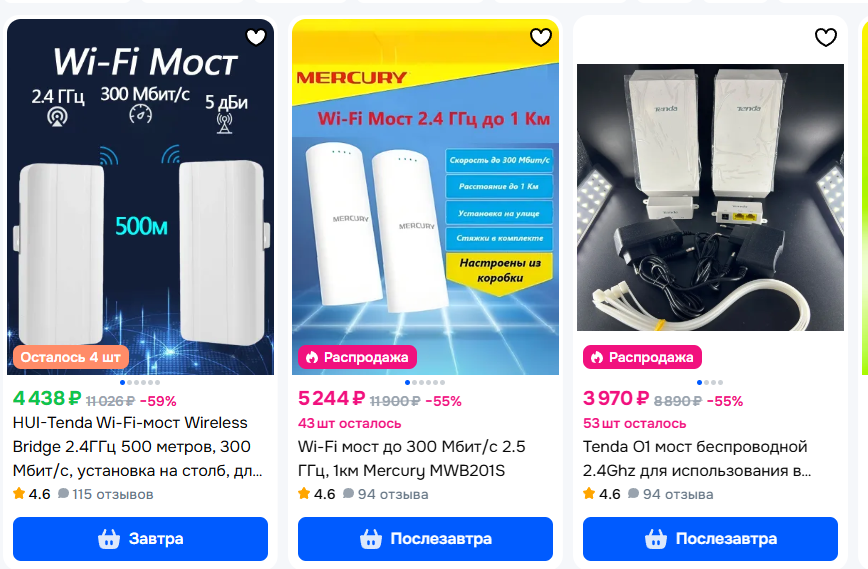Click the star rating icon of HUI-Tenda product
This screenshot has height=569, width=868.
pos(19,493)
